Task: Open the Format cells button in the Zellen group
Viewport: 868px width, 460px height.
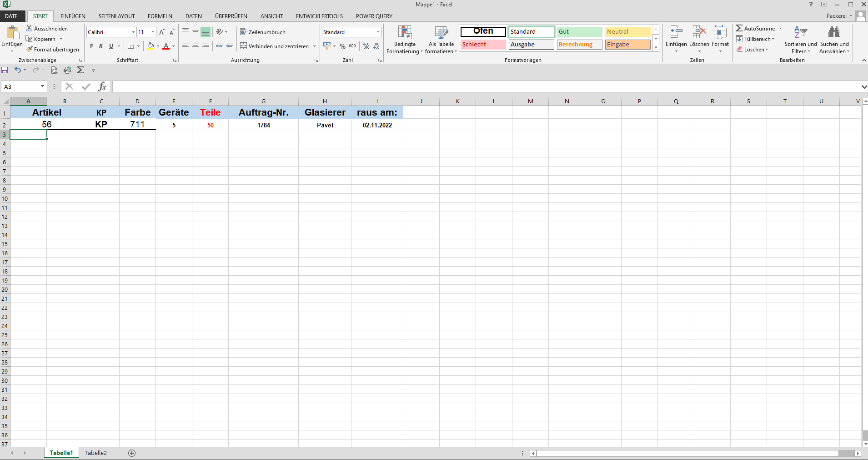Action: coord(720,39)
